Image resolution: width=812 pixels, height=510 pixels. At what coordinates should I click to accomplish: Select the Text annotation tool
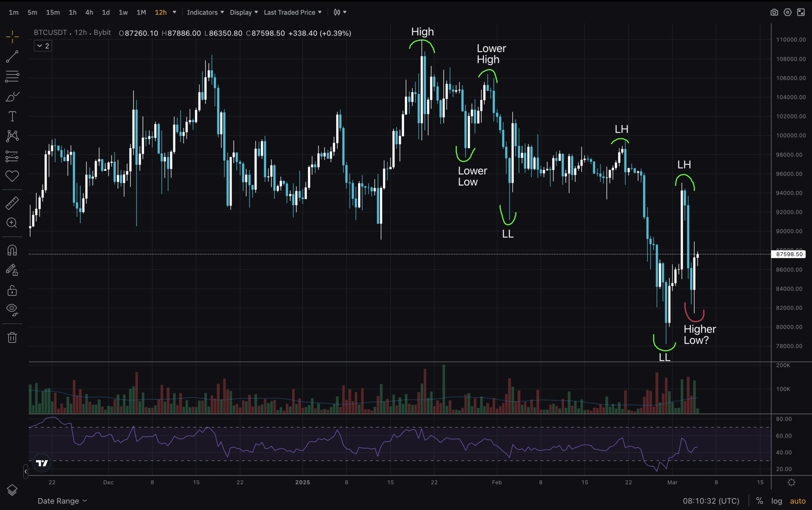(x=12, y=116)
